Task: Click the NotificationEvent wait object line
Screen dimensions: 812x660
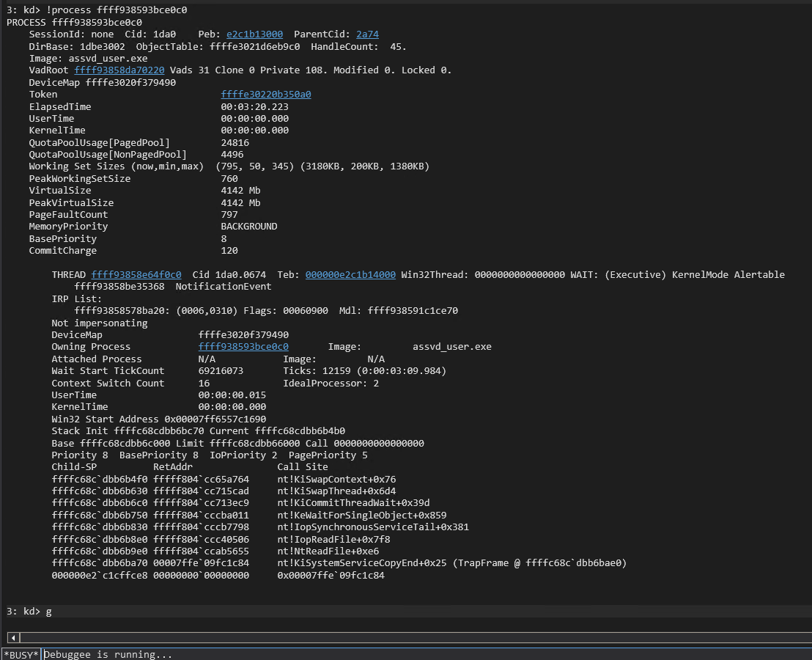Action: pyautogui.click(x=223, y=287)
